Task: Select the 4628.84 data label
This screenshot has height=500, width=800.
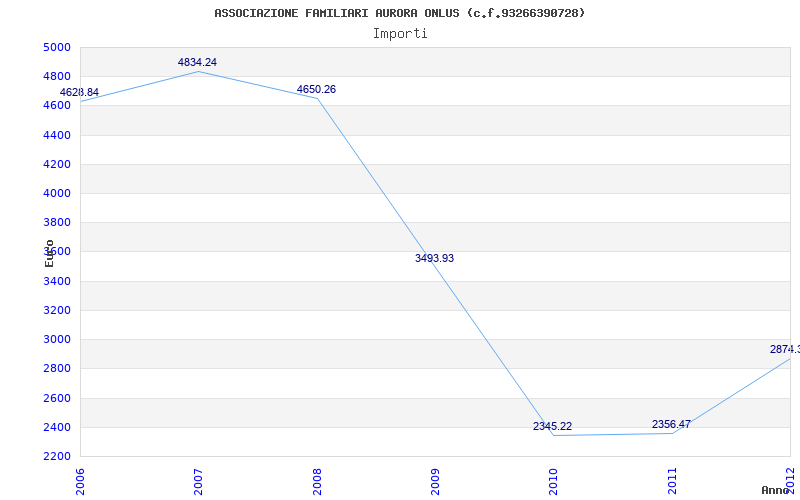Action: point(79,92)
